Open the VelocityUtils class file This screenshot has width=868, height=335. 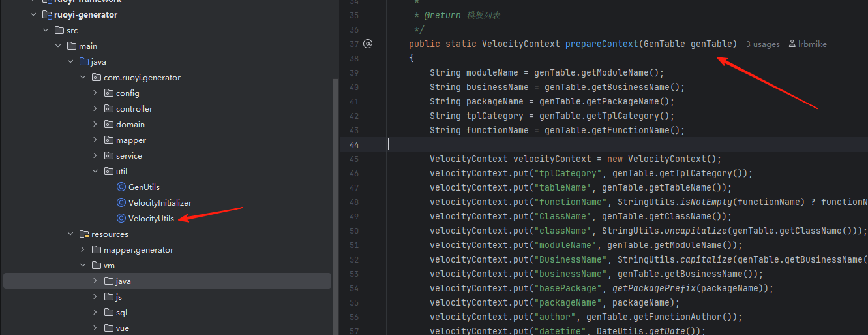(151, 219)
